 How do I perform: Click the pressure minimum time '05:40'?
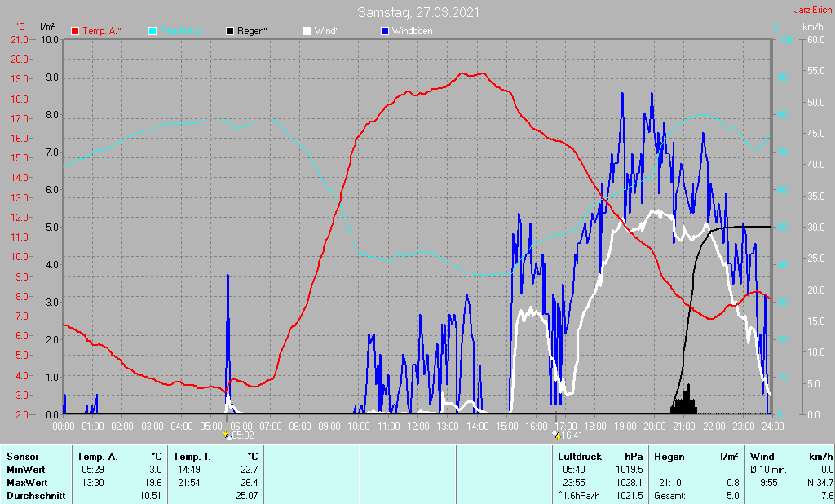[x=573, y=470]
